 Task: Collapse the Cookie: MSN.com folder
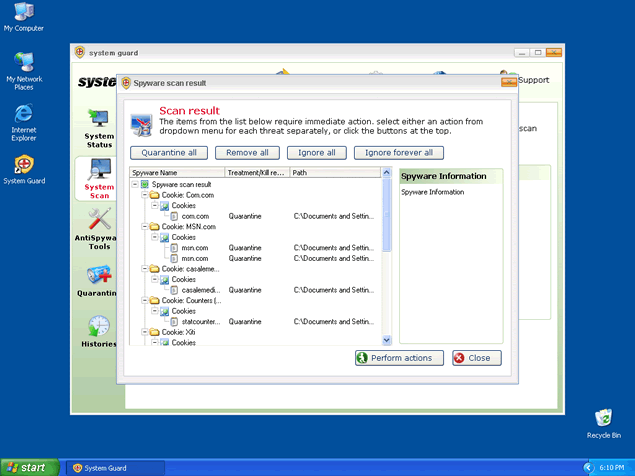coord(145,227)
